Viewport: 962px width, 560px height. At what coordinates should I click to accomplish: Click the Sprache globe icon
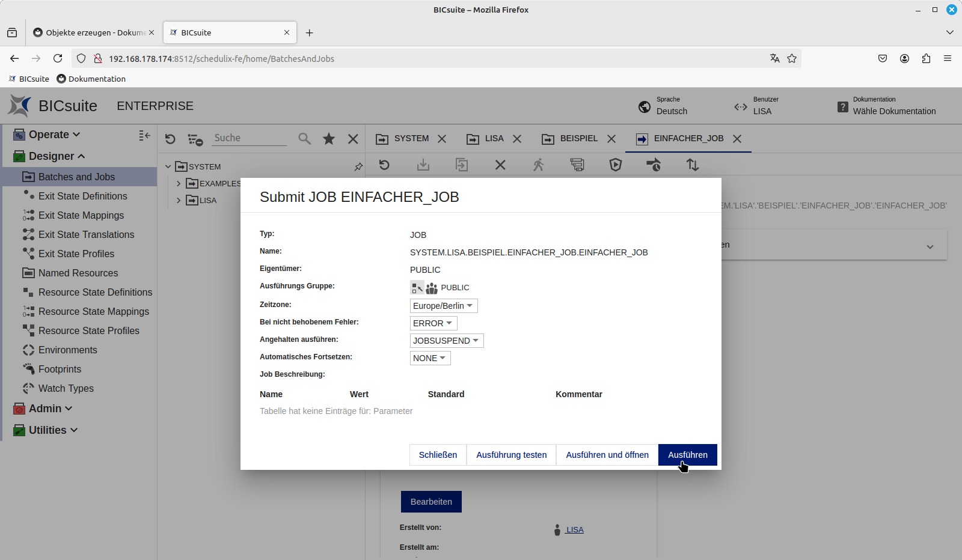[x=645, y=106]
